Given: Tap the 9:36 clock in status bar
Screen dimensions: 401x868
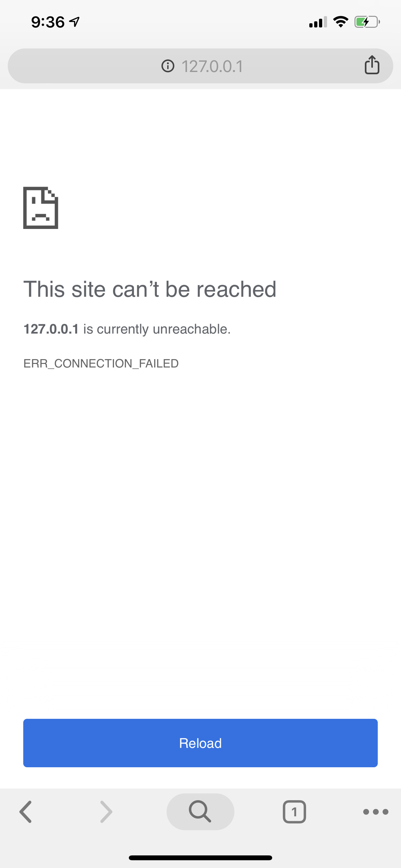Looking at the screenshot, I should point(47,22).
